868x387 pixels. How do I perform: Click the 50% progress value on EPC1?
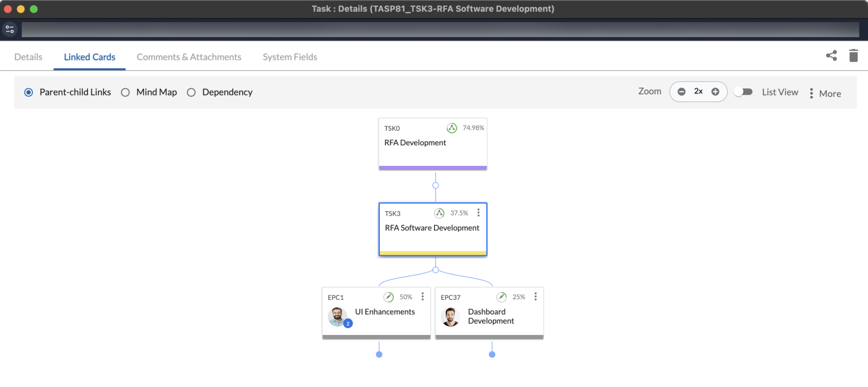406,297
